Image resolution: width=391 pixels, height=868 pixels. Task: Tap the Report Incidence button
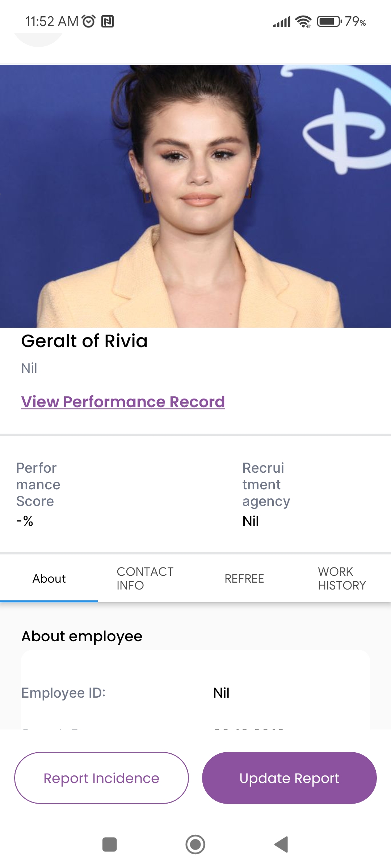pos(101,778)
